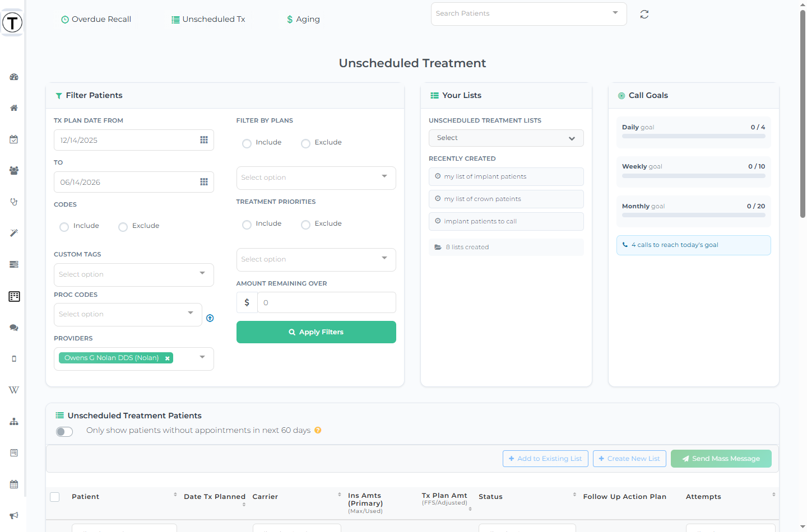Viewport: 807px width, 532px height.
Task: Click the refresh icon beside patient search
Action: [644, 15]
